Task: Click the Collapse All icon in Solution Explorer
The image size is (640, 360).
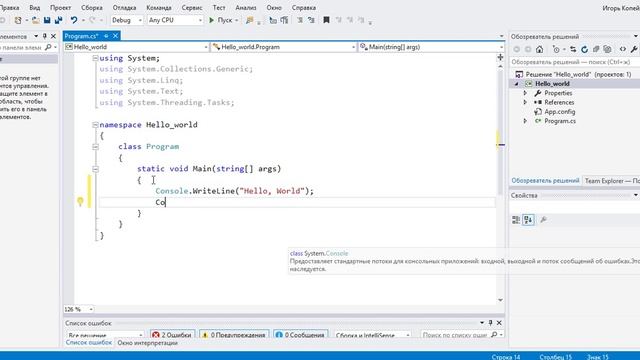Action: coord(596,49)
